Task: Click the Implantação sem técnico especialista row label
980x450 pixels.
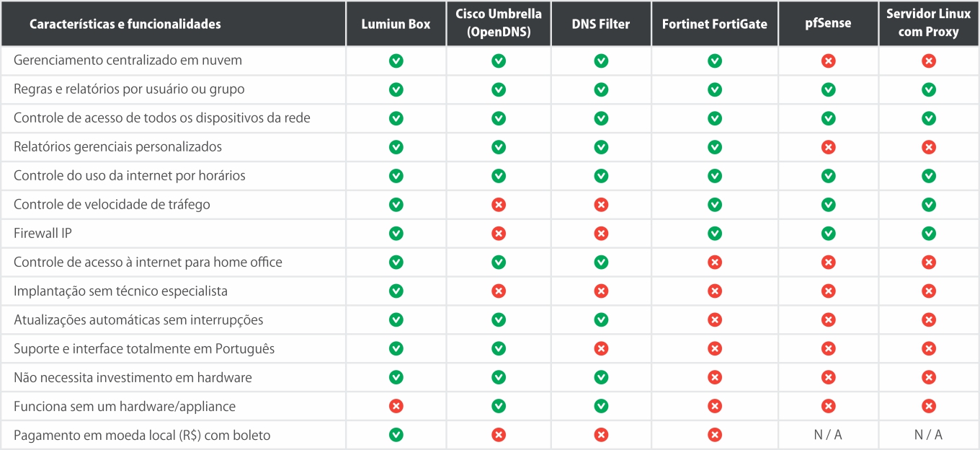Action: [x=120, y=291]
